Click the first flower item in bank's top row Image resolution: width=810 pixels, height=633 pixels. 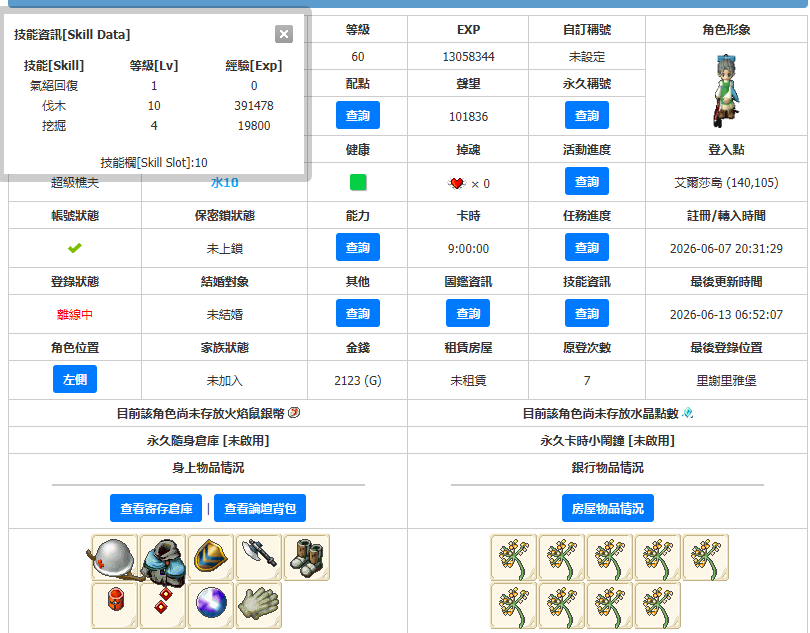click(x=513, y=558)
